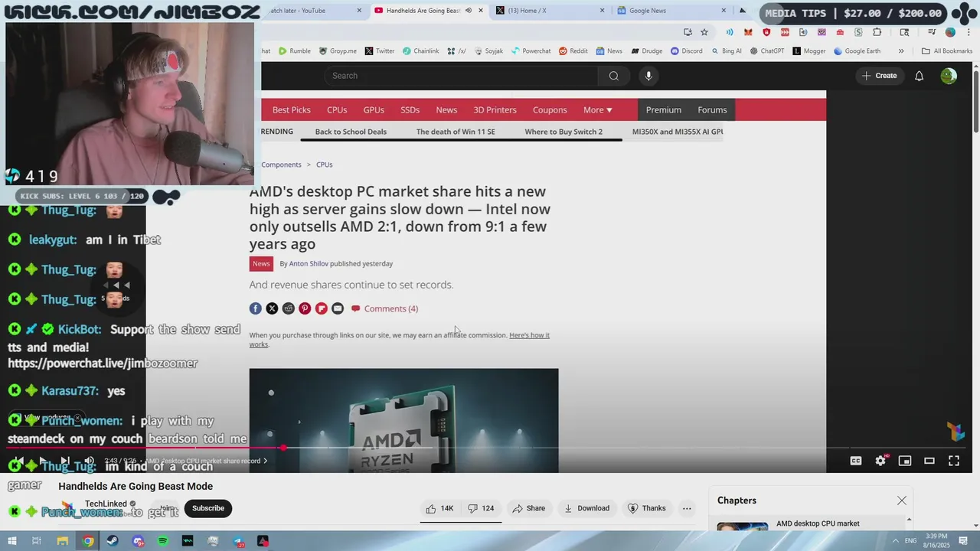
Task: Share the article on Facebook icon
Action: point(256,308)
